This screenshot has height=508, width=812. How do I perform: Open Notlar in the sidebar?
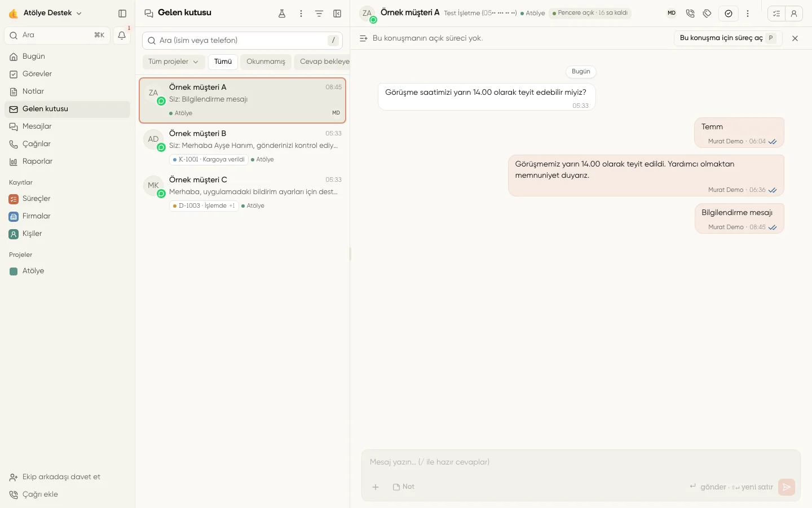click(x=67, y=91)
